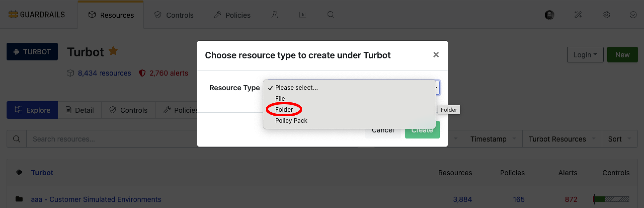Click the Turbot icon in table header row

point(19,172)
